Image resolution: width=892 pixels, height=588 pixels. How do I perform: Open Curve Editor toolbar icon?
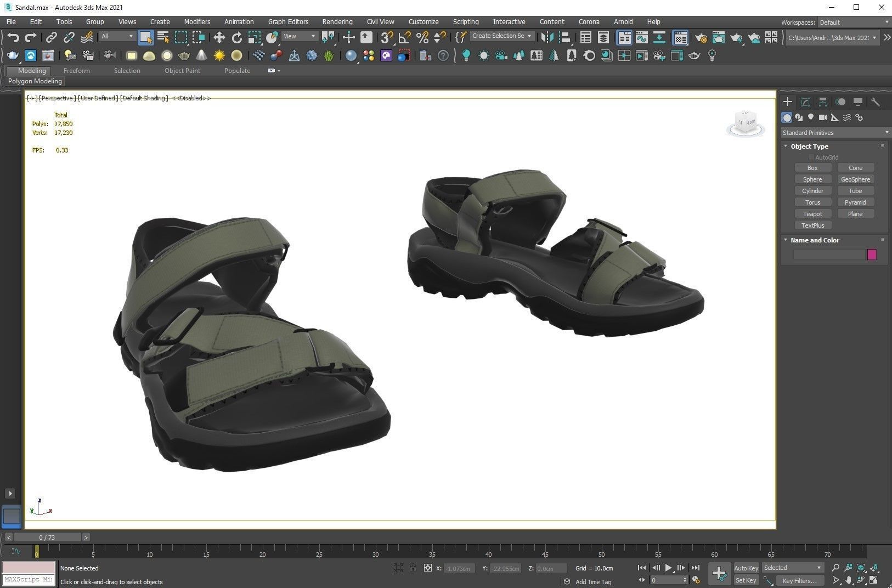pyautogui.click(x=641, y=37)
